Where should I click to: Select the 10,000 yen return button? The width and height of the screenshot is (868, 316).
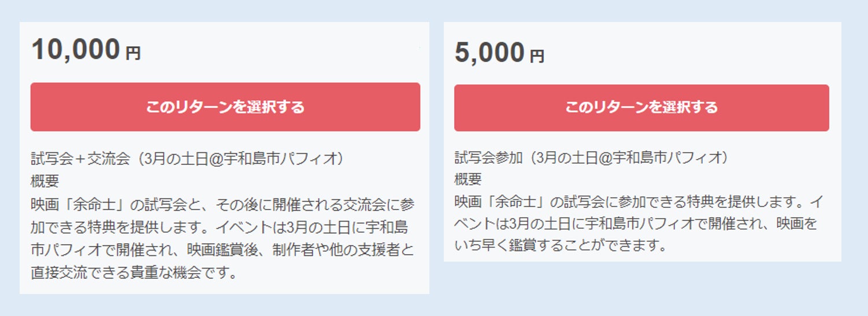click(225, 107)
